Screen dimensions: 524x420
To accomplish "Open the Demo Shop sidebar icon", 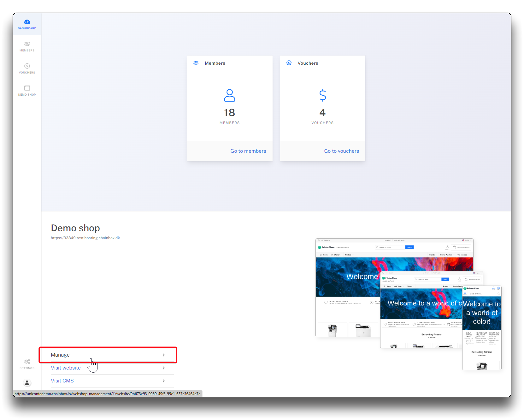I will point(27,88).
